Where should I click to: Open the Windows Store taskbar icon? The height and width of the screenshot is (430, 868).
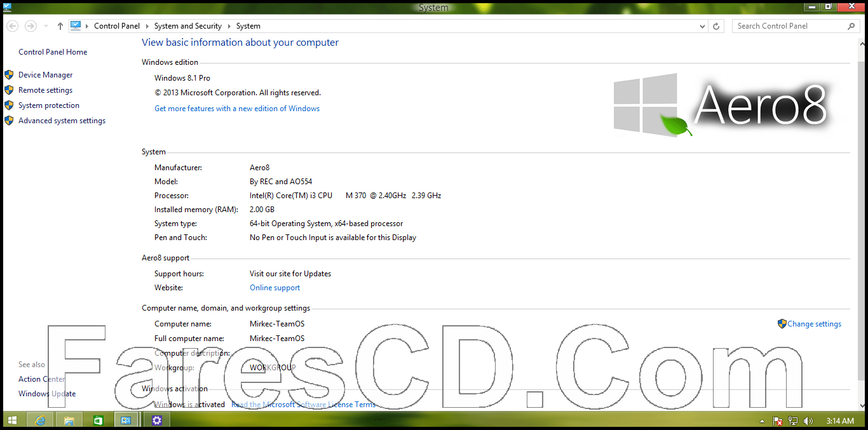pos(98,420)
